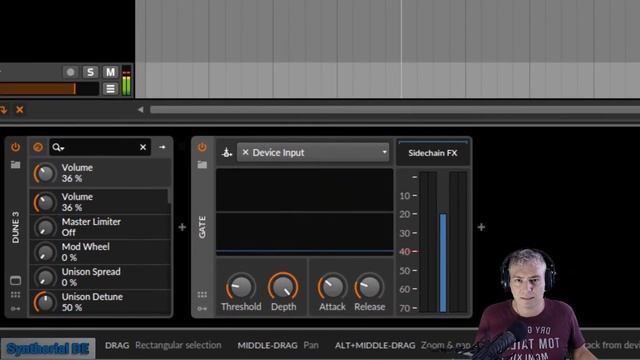Open Gate preset folder icon
The image size is (640, 360).
coord(202,164)
